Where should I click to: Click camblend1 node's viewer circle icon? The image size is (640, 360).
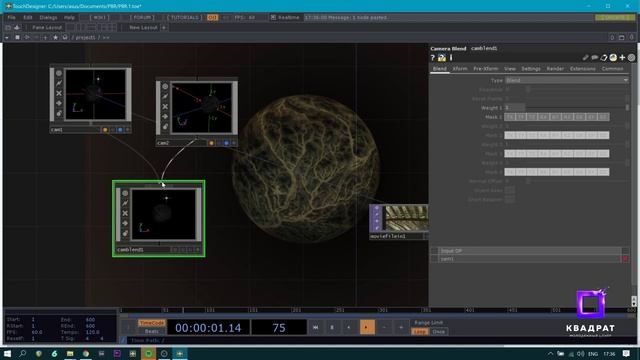(125, 193)
